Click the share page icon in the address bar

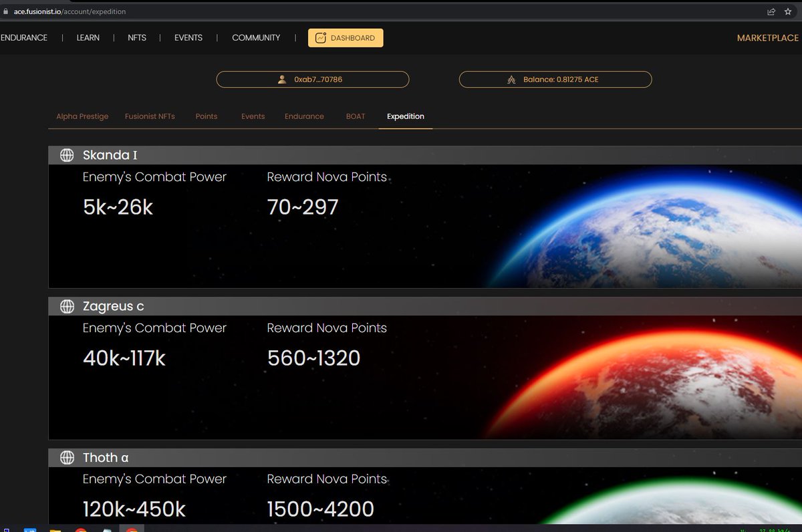coord(771,11)
